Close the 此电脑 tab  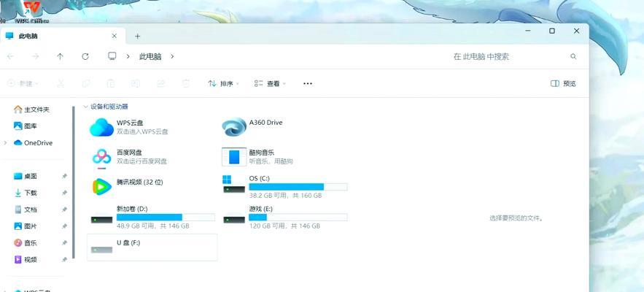115,36
